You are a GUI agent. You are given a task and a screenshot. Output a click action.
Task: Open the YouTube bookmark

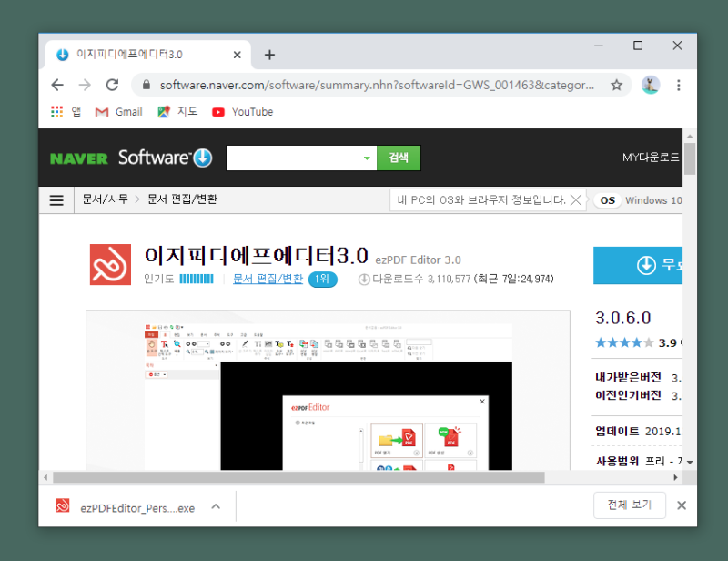(242, 111)
